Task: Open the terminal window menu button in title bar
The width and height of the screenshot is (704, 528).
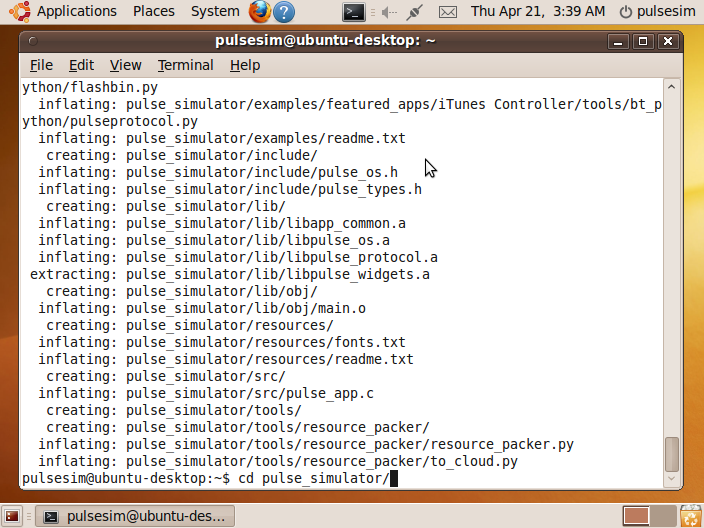Action: coord(34,41)
